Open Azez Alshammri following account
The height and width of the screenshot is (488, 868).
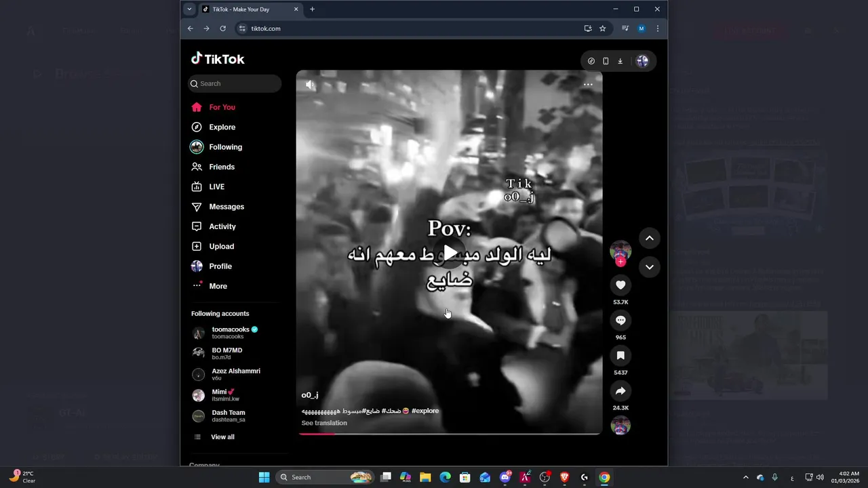[235, 374]
